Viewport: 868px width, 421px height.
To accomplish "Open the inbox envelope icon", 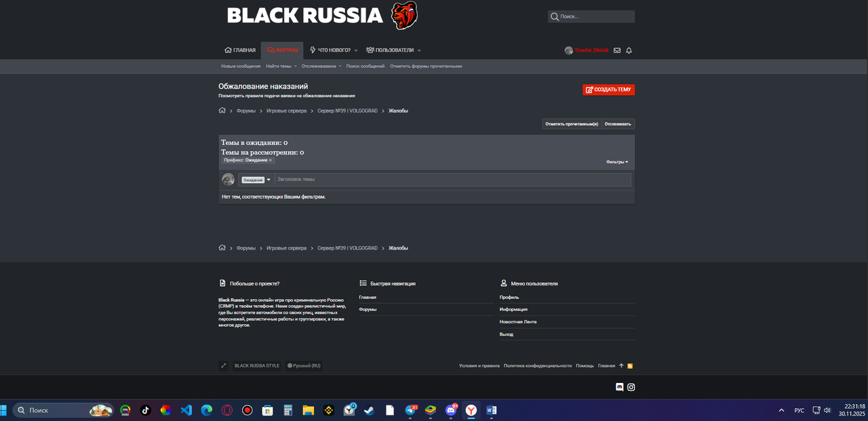I will pyautogui.click(x=617, y=51).
